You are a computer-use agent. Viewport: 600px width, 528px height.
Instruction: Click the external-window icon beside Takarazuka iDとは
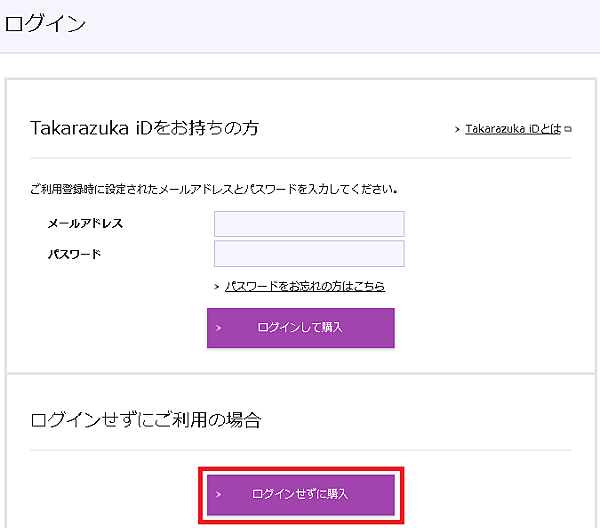point(568,129)
